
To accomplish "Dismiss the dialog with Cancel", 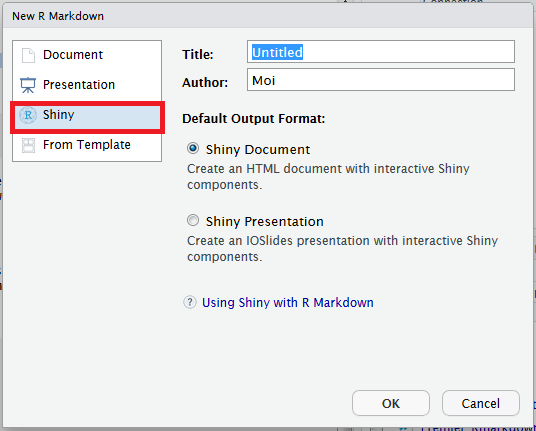I will [x=481, y=403].
